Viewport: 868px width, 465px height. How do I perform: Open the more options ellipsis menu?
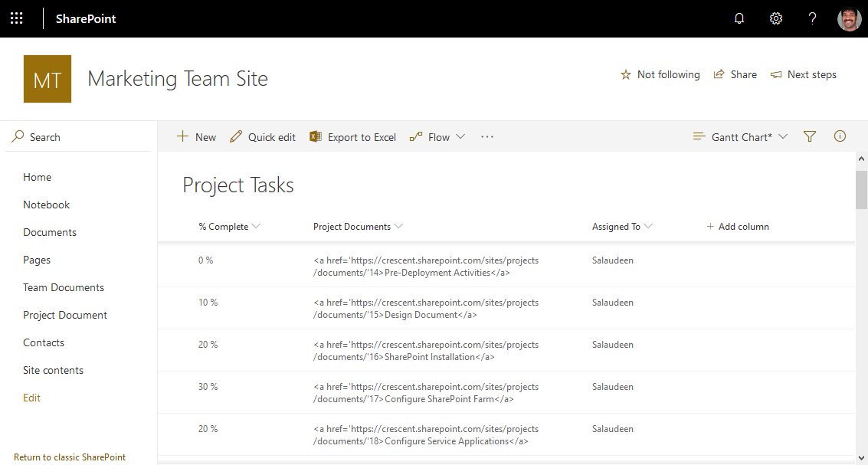click(x=487, y=137)
